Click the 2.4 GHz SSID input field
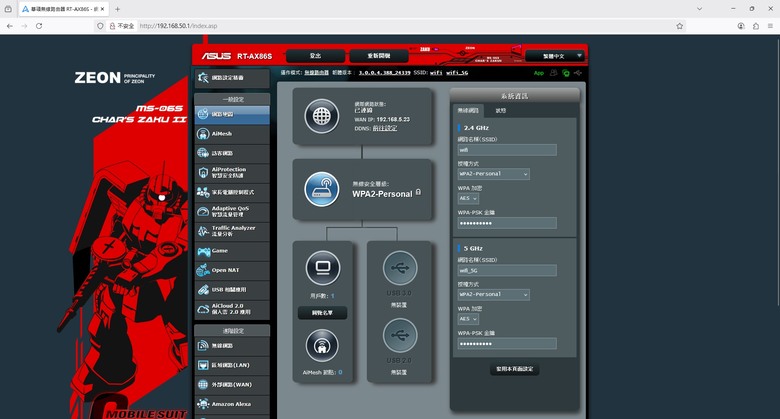This screenshot has height=419, width=780. pos(507,150)
